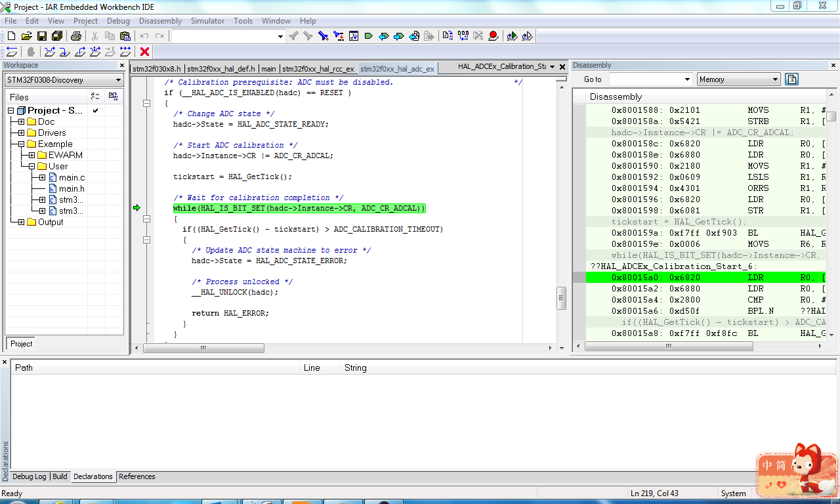This screenshot has width=840, height=504.
Task: Click Download and Debug icon
Action: (512, 36)
